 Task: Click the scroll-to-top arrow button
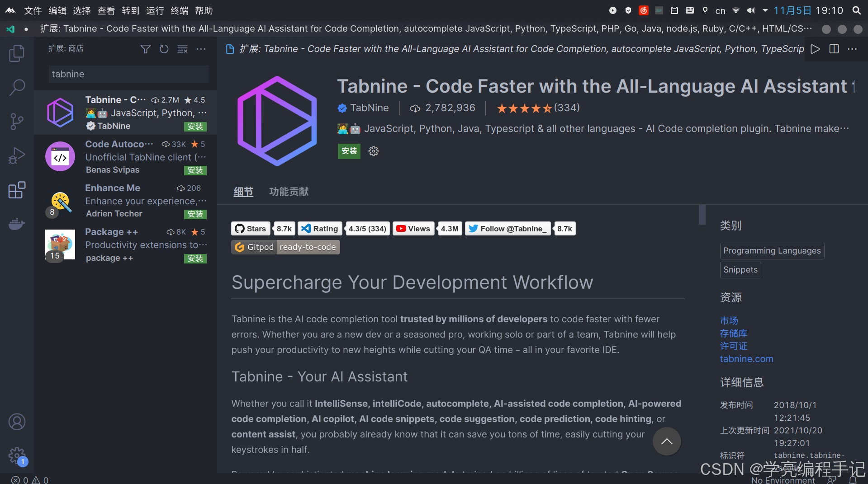pos(667,442)
